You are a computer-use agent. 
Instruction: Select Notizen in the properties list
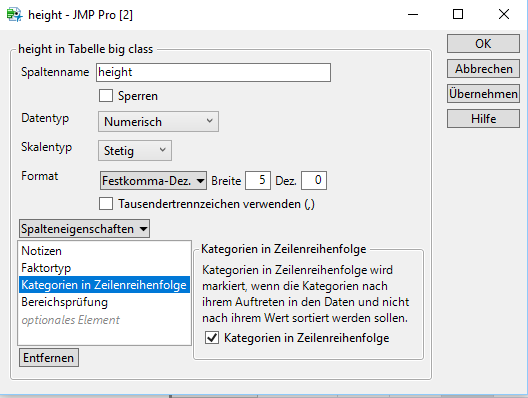point(104,251)
